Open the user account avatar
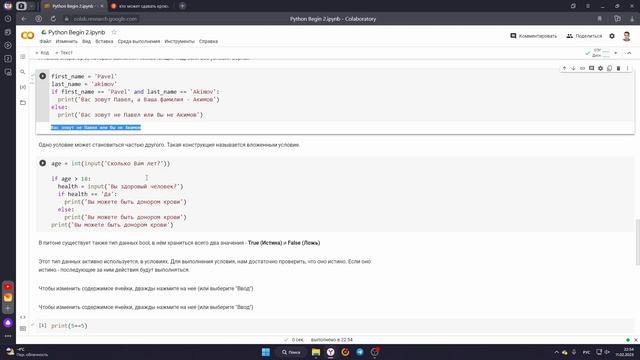Image resolution: width=640 pixels, height=360 pixels. tap(627, 36)
